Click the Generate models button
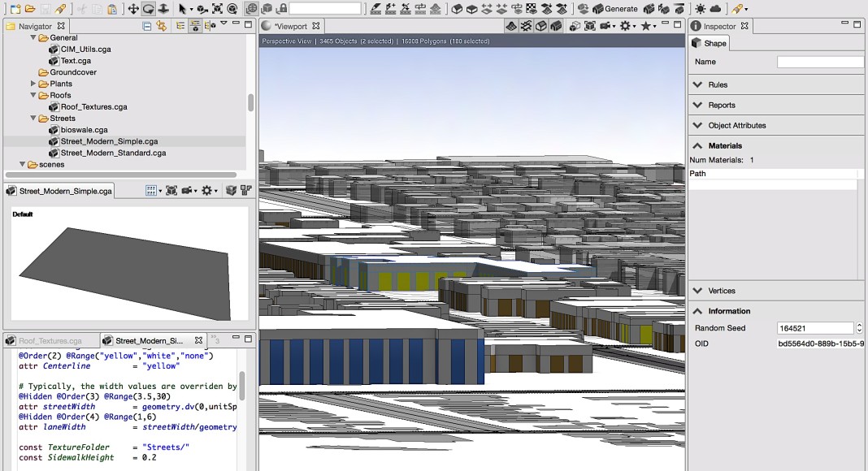 (614, 8)
